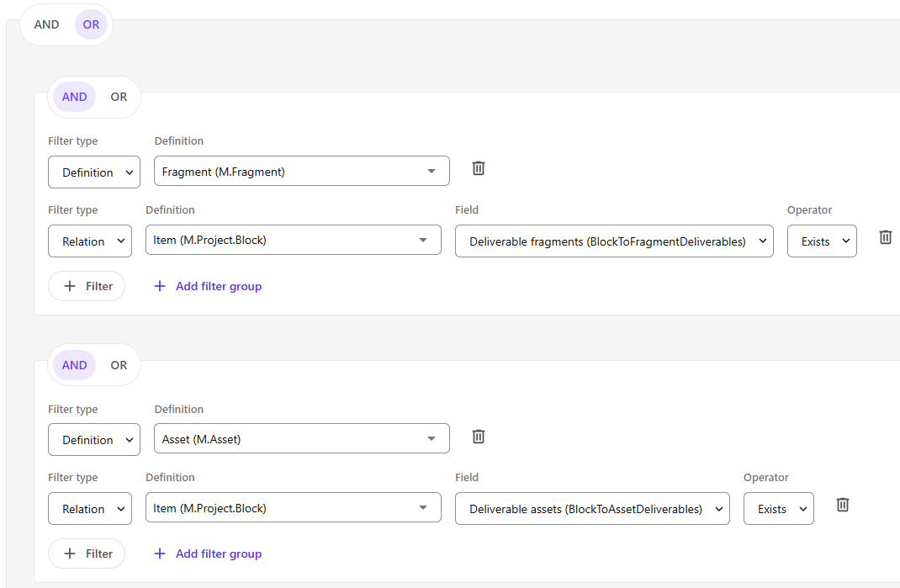
Task: Select top-level AND operator
Action: point(46,24)
